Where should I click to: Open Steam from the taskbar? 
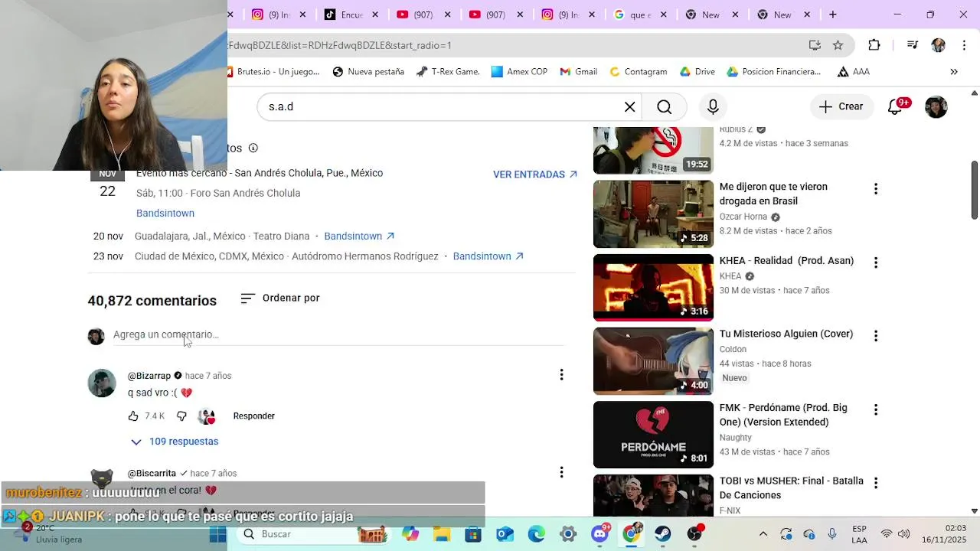(662, 534)
